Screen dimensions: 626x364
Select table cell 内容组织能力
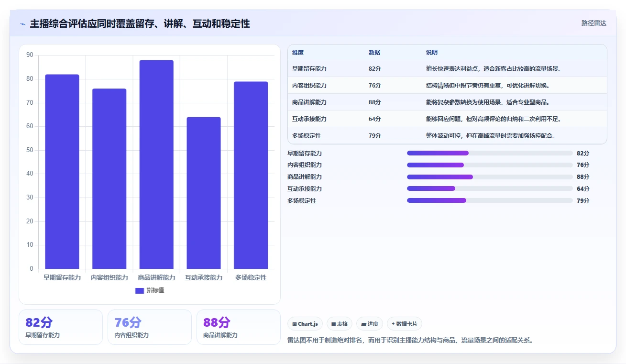coord(309,86)
